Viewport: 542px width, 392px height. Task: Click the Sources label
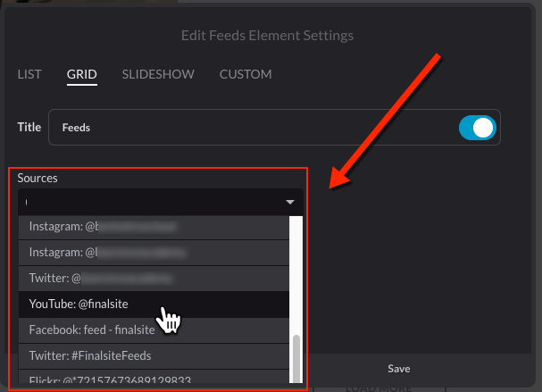[x=38, y=178]
